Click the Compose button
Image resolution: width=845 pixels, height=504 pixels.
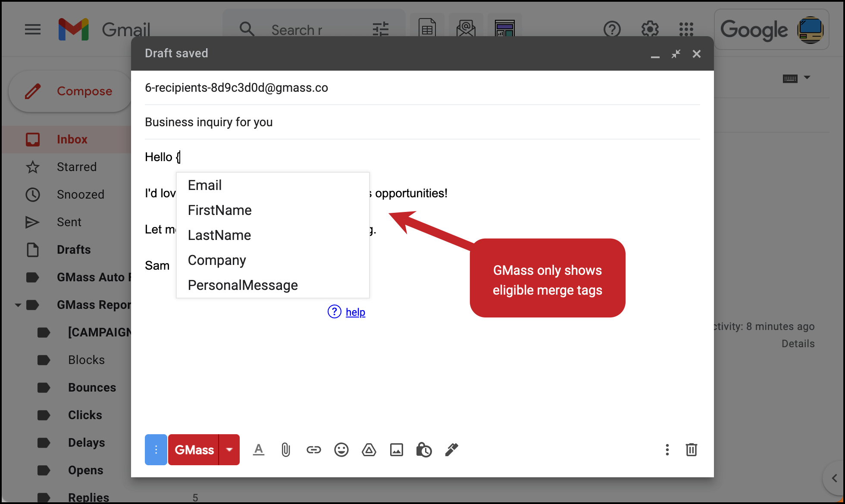[71, 91]
